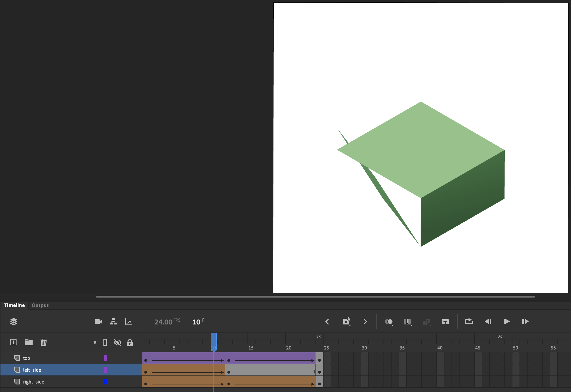Switch to the Output tab
This screenshot has width=571, height=392.
coord(40,305)
